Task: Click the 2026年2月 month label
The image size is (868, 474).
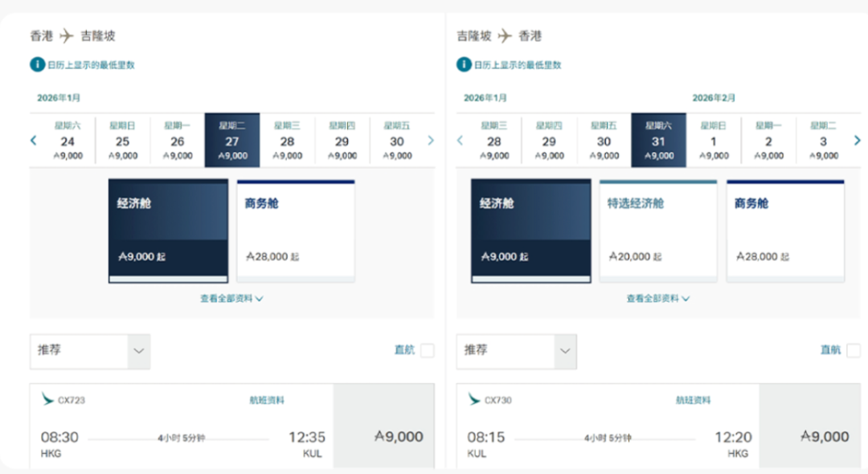Action: (x=714, y=98)
